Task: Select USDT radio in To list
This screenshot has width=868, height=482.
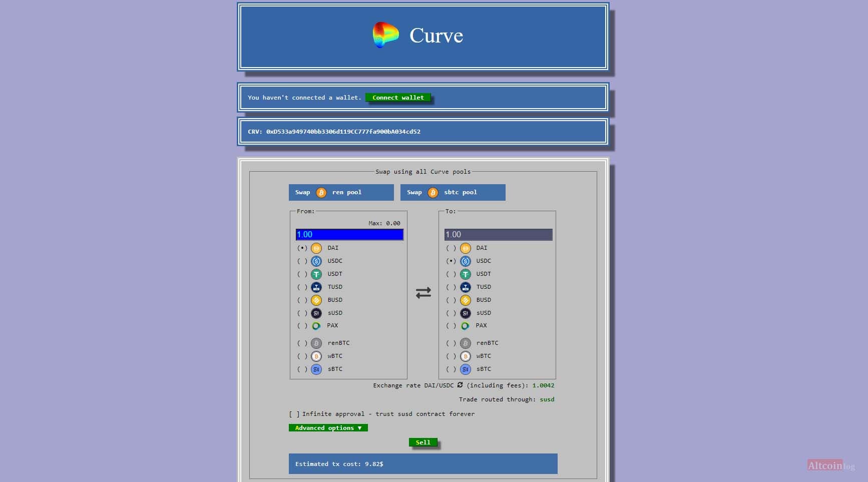Action: point(451,274)
